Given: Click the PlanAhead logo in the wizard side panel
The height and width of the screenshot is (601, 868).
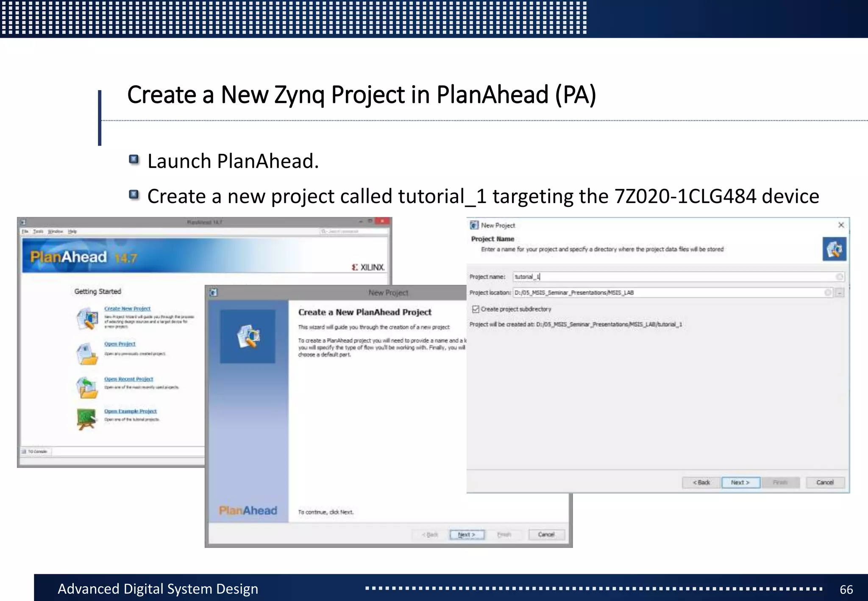Looking at the screenshot, I should [248, 510].
